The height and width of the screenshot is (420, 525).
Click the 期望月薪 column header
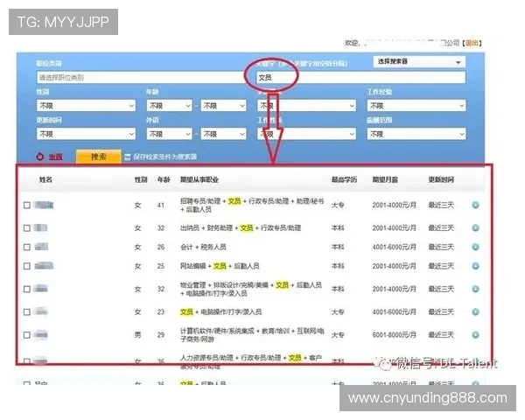click(x=385, y=179)
